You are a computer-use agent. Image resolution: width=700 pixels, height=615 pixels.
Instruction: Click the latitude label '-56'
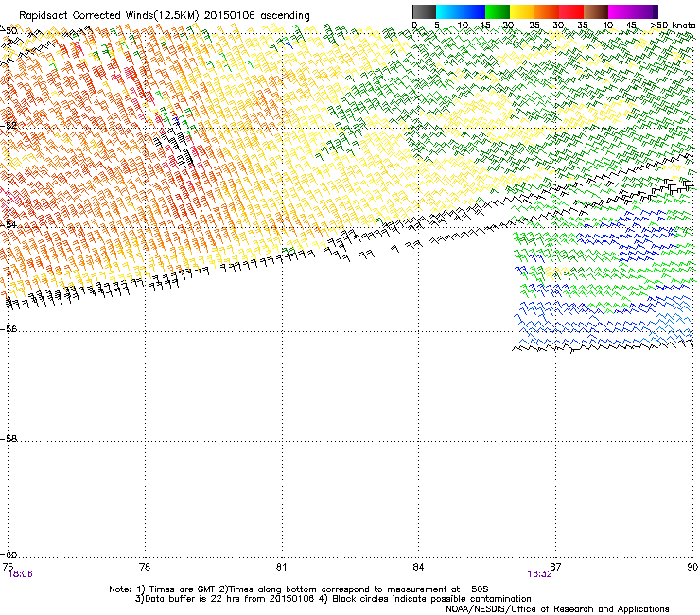pos(8,328)
